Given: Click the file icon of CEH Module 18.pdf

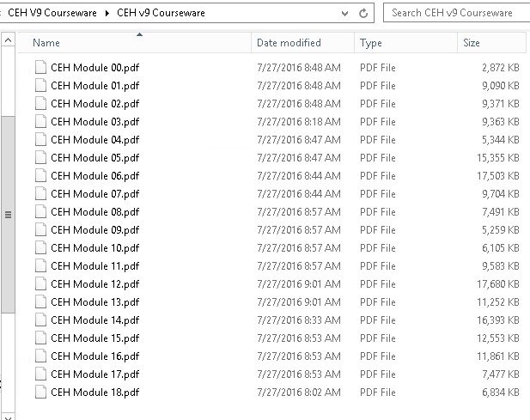Looking at the screenshot, I should [40, 392].
